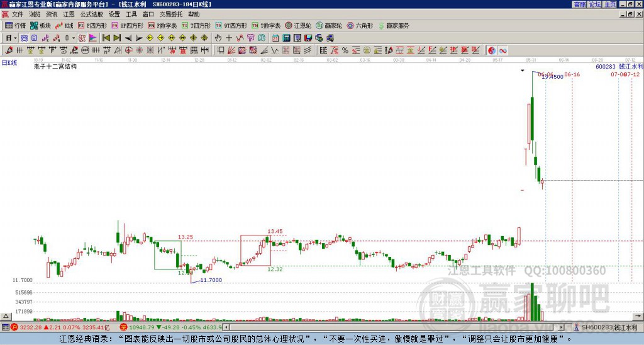
Task: Open the 设置 menu
Action: 114,14
